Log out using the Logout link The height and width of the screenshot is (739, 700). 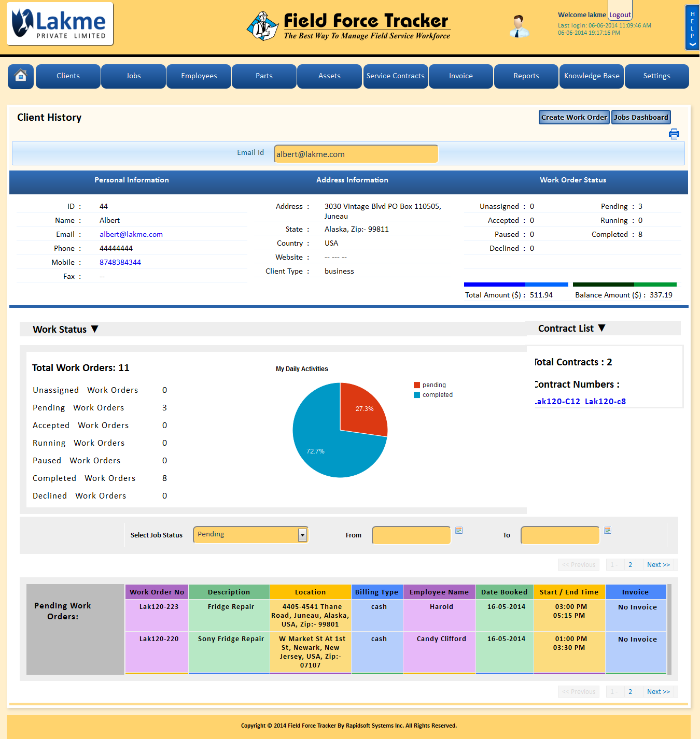pos(620,14)
